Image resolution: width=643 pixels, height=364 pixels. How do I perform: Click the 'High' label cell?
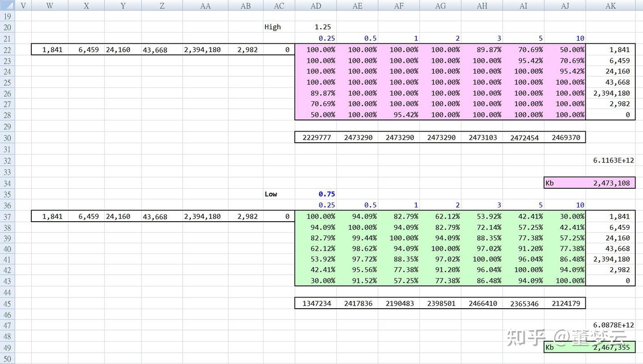click(x=279, y=27)
